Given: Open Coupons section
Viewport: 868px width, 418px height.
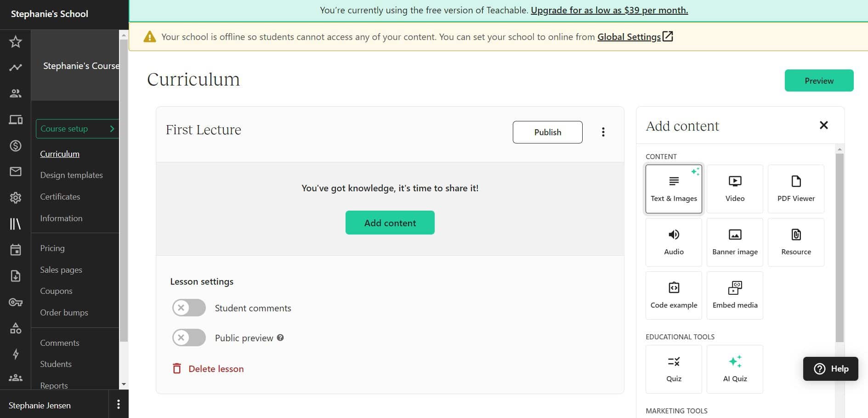Looking at the screenshot, I should point(56,291).
